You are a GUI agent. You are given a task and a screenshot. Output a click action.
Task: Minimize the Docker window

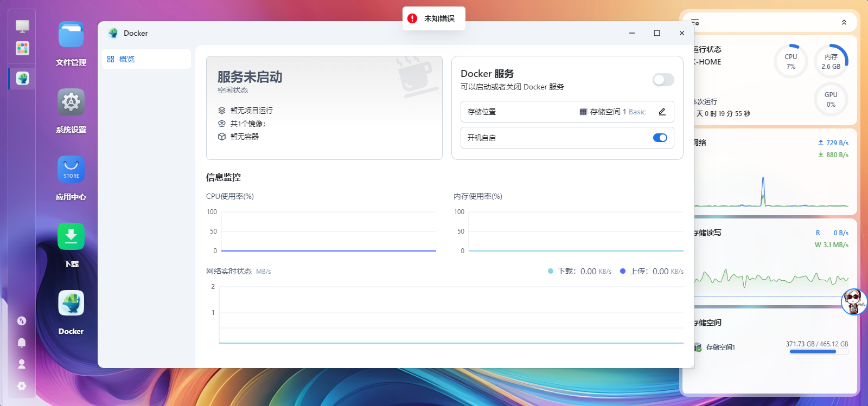[x=632, y=33]
